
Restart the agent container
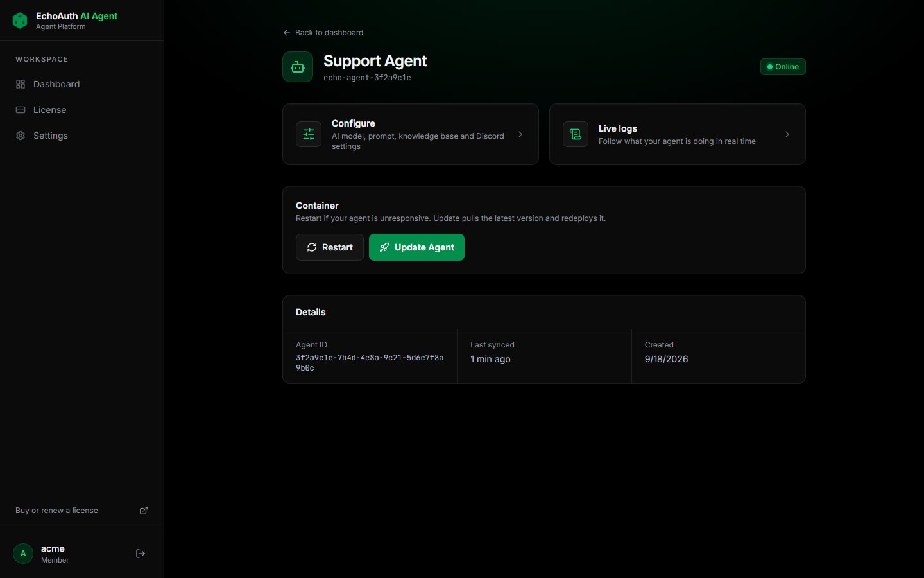tap(330, 247)
